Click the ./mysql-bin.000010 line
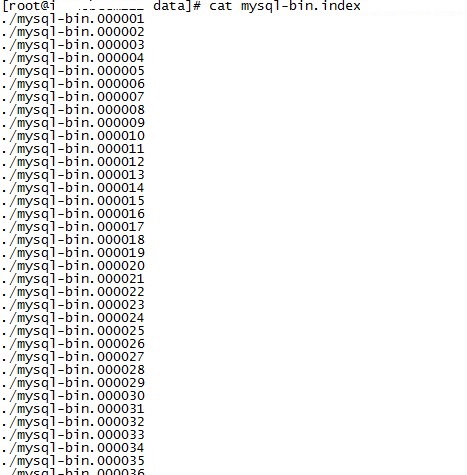 [x=73, y=136]
